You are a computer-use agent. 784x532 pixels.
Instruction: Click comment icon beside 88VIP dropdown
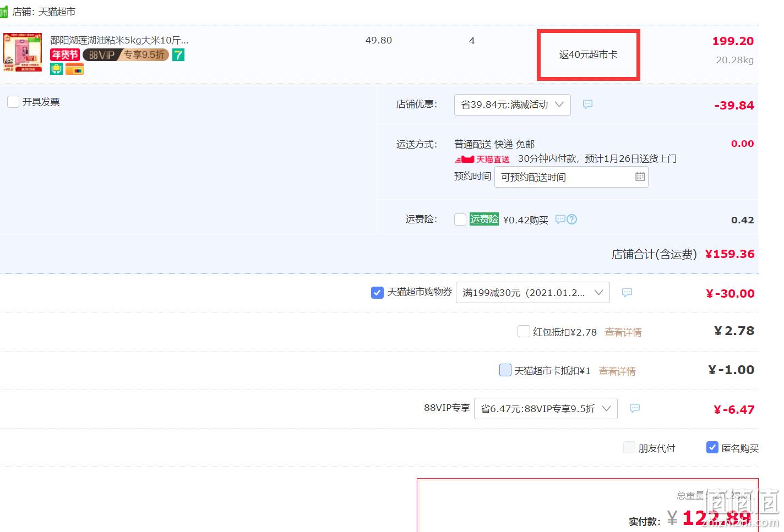tap(634, 408)
